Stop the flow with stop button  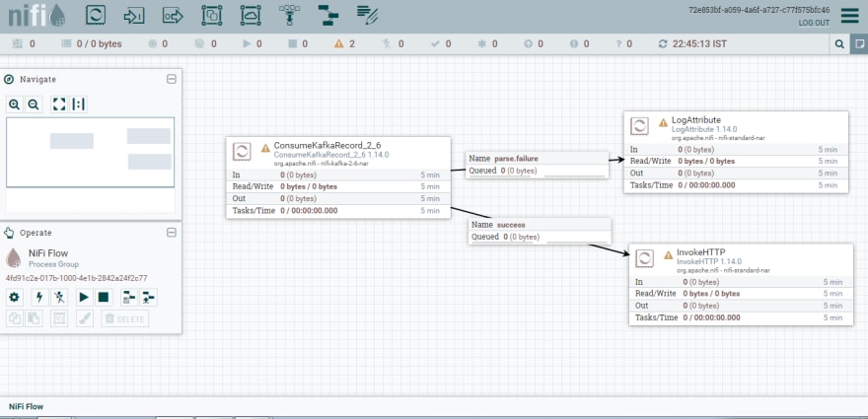pos(103,298)
